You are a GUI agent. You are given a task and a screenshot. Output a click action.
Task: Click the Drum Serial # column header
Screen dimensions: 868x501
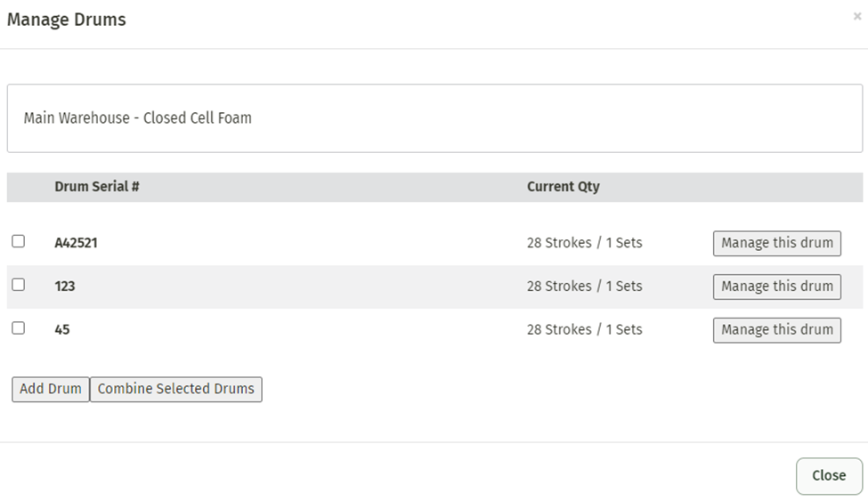[97, 187]
